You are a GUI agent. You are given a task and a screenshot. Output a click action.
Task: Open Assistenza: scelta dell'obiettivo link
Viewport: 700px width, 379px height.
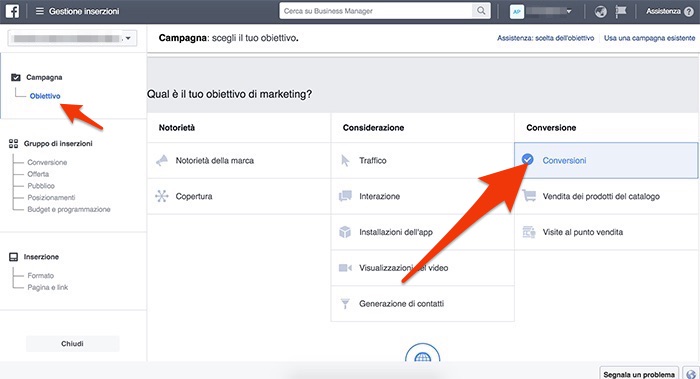[546, 38]
